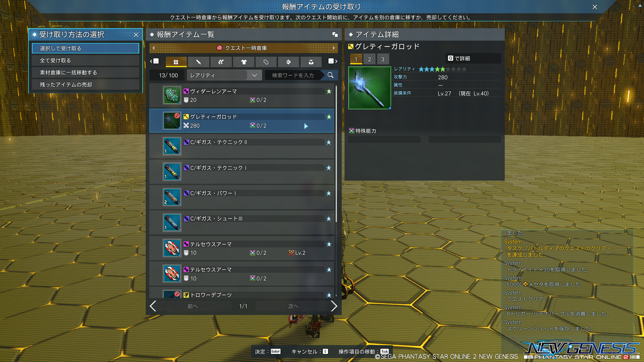Click the magnifier search icon
Viewport: 644px width, 362px height.
pyautogui.click(x=331, y=75)
